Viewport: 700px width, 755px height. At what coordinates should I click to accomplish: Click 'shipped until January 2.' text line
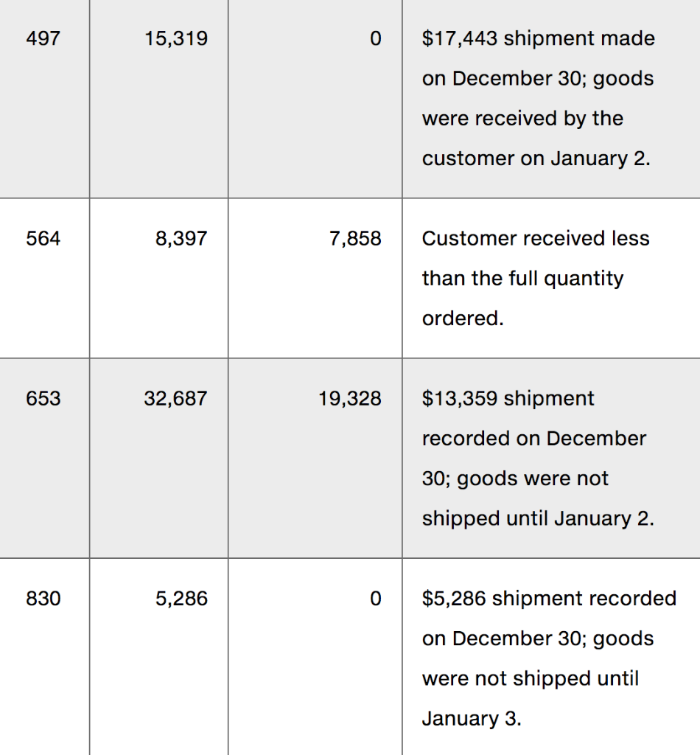538,518
